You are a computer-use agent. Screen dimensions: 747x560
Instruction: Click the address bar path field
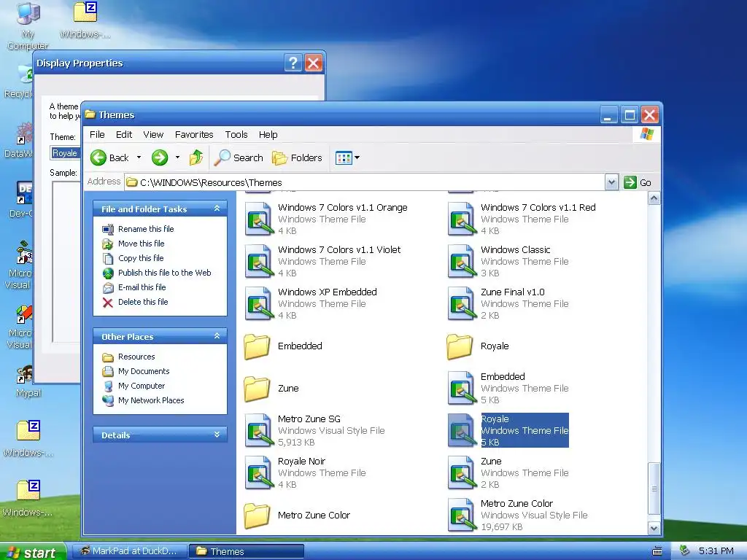tap(365, 182)
